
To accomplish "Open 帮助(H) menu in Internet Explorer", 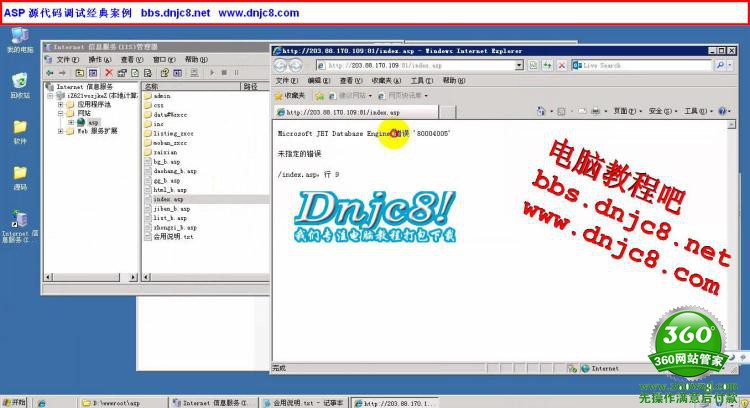I will pyautogui.click(x=453, y=81).
